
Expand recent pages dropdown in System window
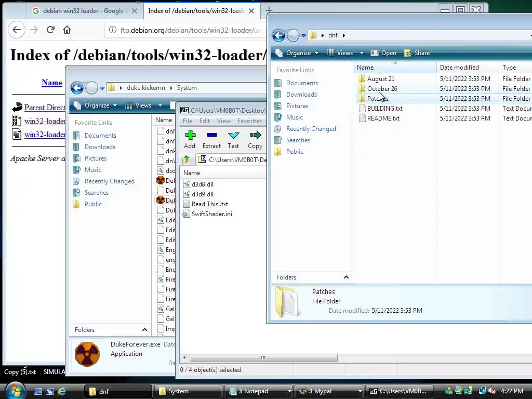pos(102,88)
